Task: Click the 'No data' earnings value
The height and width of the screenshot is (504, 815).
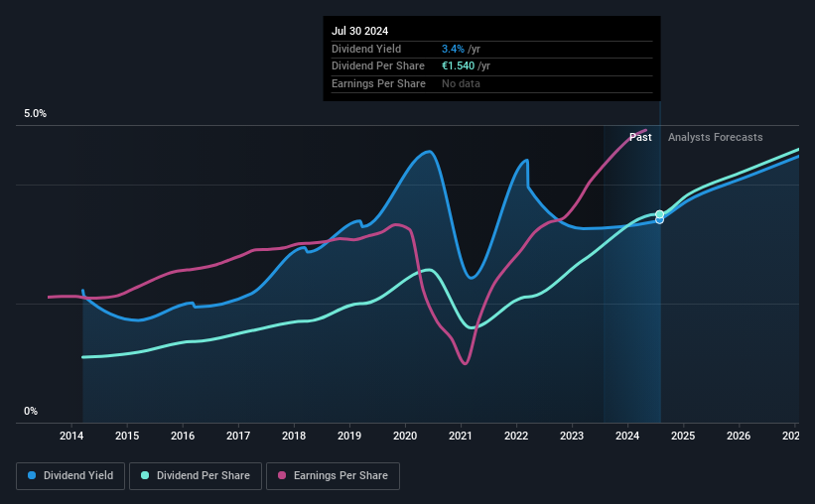Action: [x=461, y=83]
